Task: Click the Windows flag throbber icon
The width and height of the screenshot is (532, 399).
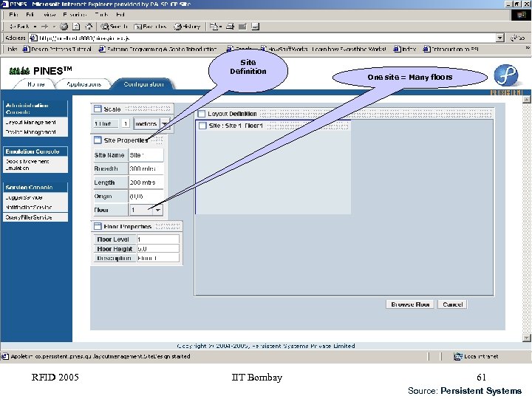Action: tap(521, 15)
